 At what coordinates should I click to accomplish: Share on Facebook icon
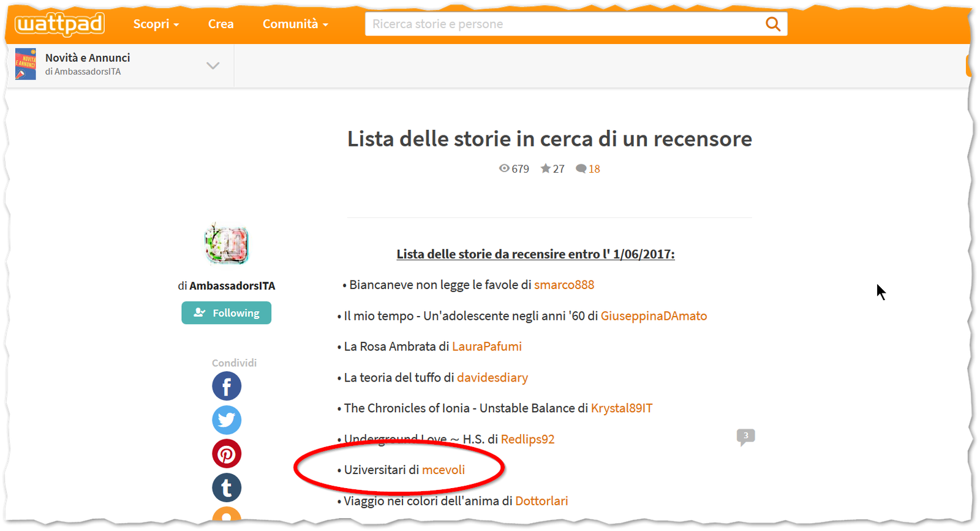pyautogui.click(x=227, y=386)
